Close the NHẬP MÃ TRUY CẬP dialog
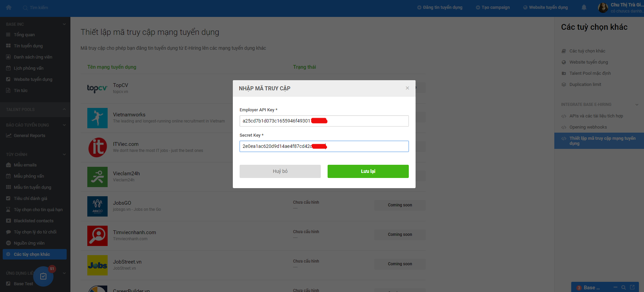The width and height of the screenshot is (644, 292). click(407, 88)
